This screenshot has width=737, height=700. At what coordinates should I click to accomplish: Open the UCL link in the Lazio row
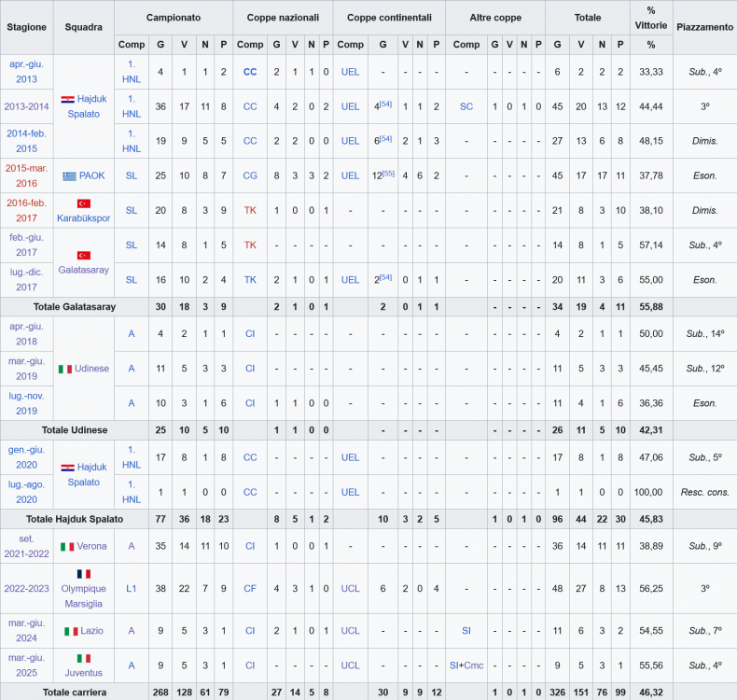[x=350, y=631]
